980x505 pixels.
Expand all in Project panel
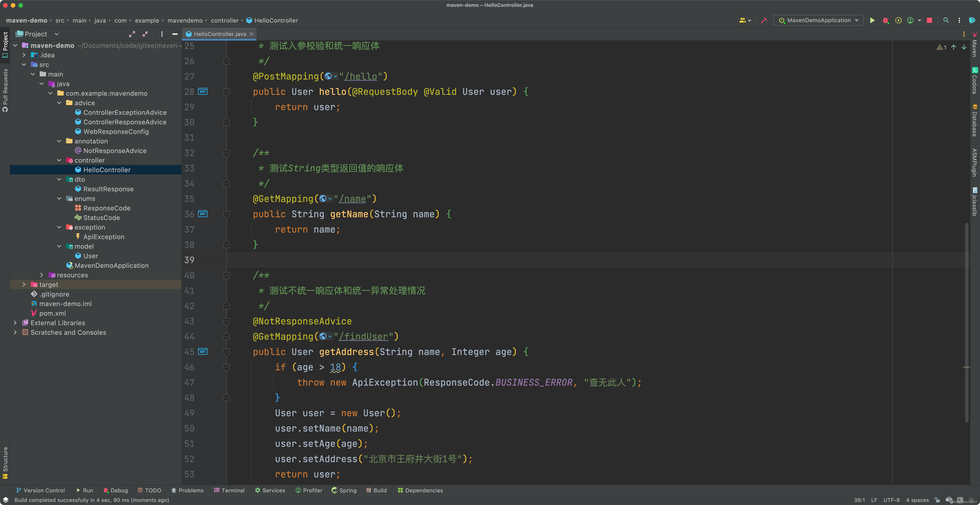coord(132,34)
